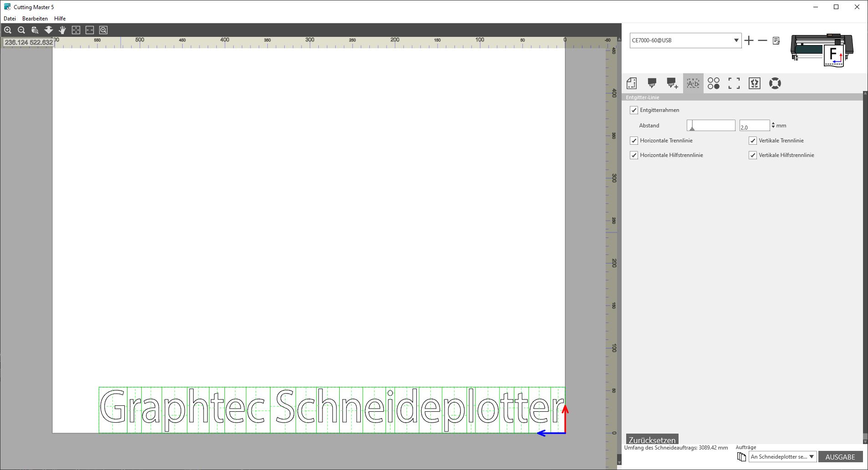Click the zoom in magnifier tool
The height and width of the screenshot is (470, 868).
coord(8,30)
